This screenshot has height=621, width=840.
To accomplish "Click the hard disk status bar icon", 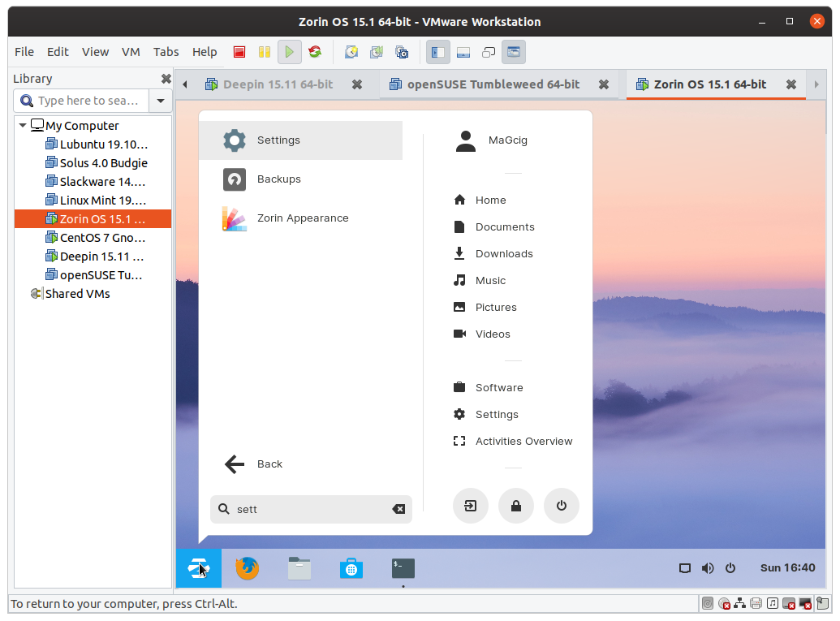I will click(x=708, y=604).
